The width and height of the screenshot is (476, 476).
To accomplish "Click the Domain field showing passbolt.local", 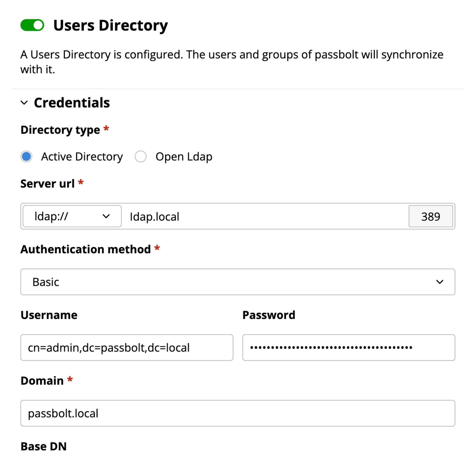I will tap(238, 413).
